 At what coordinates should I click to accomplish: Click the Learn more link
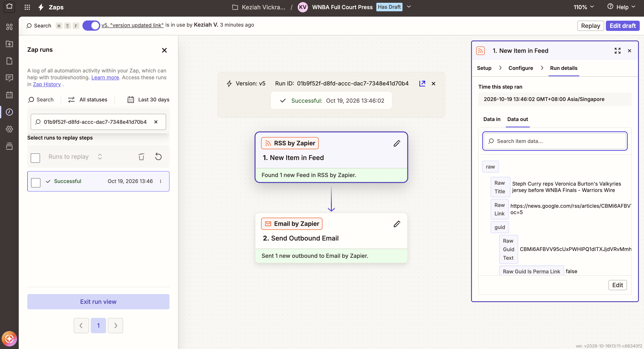click(105, 78)
